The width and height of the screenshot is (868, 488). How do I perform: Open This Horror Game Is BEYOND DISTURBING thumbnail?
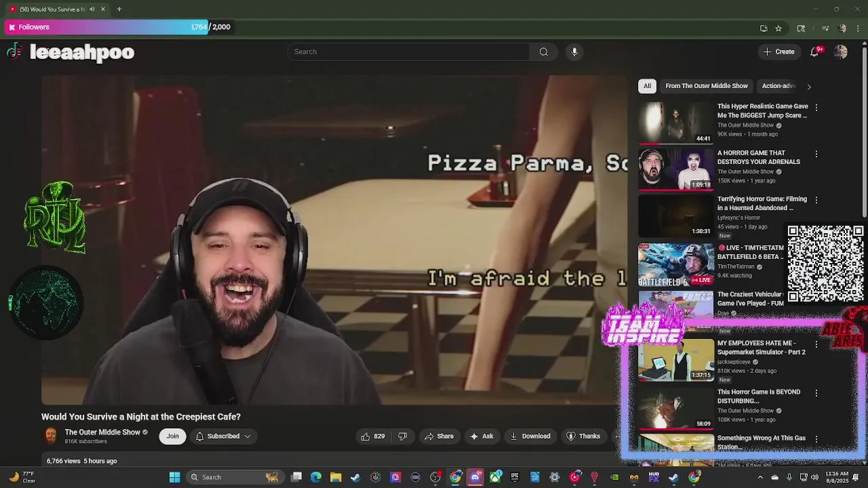coord(675,409)
